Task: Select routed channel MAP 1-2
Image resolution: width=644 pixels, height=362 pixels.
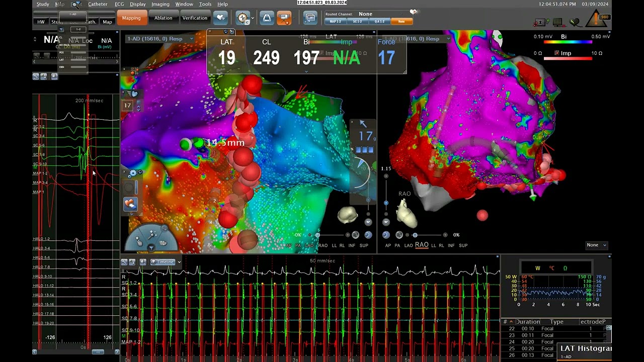Action: pos(336,22)
